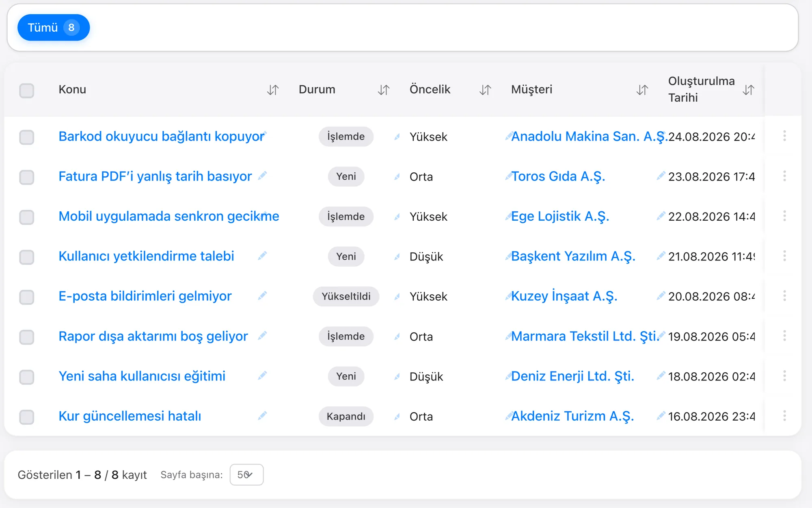Sort by Oluşturulma Tarihi arrows
Image resolution: width=812 pixels, height=508 pixels.
coord(749,90)
